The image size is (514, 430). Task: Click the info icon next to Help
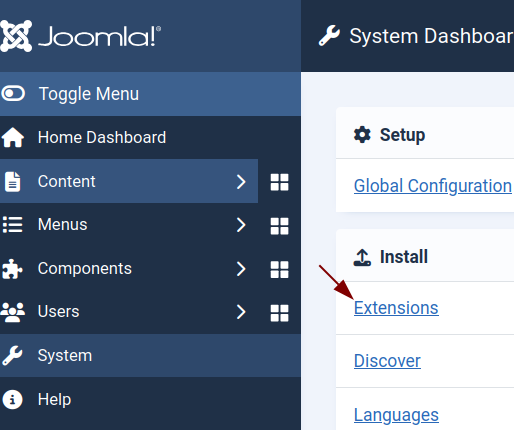tap(12, 399)
